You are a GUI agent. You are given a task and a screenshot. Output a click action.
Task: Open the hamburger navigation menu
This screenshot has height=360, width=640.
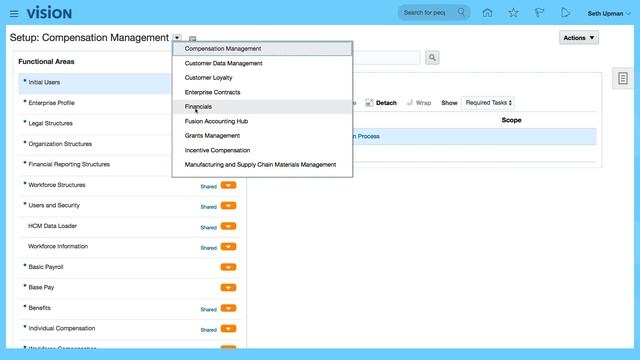14,13
